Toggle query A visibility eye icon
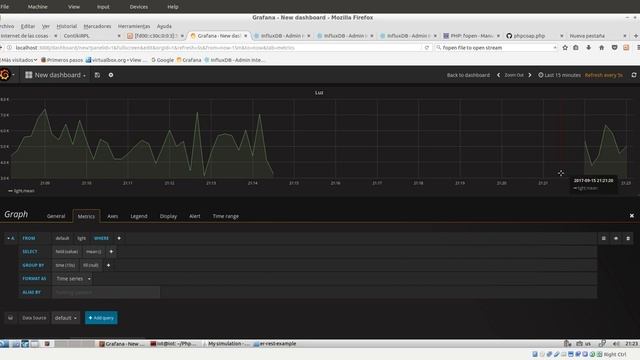The image size is (640, 360). coord(616,238)
